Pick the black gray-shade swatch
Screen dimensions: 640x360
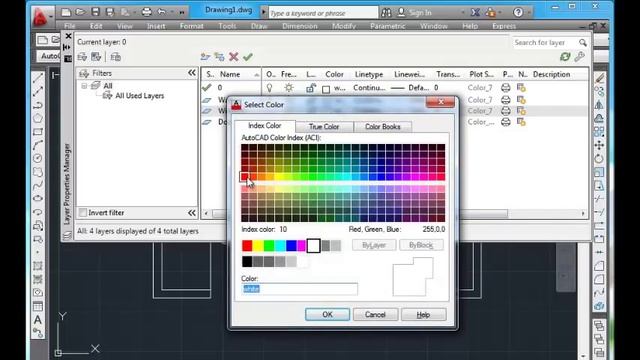click(x=247, y=261)
